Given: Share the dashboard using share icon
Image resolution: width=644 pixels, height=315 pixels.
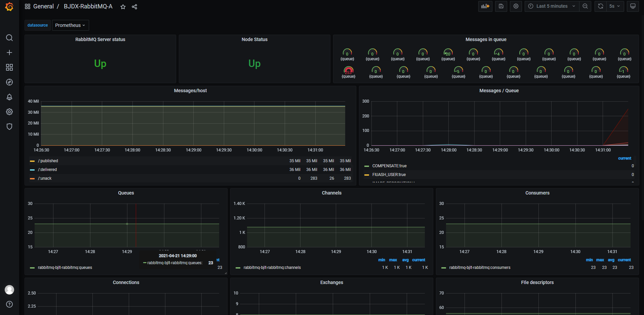Looking at the screenshot, I should pyautogui.click(x=134, y=7).
